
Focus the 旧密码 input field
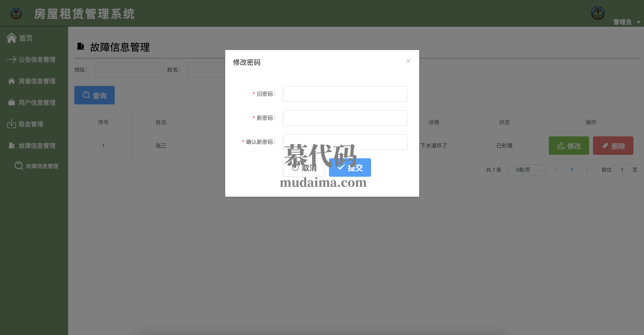click(345, 94)
